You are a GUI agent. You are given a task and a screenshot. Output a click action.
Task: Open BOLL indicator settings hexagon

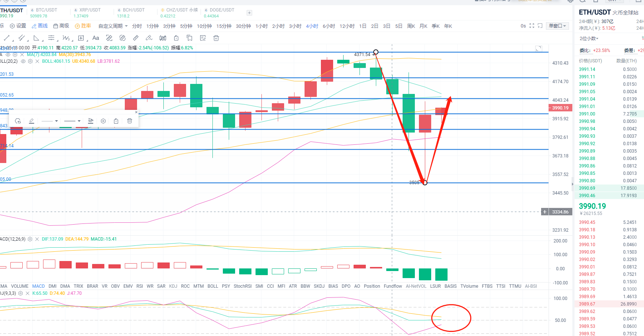(30, 61)
